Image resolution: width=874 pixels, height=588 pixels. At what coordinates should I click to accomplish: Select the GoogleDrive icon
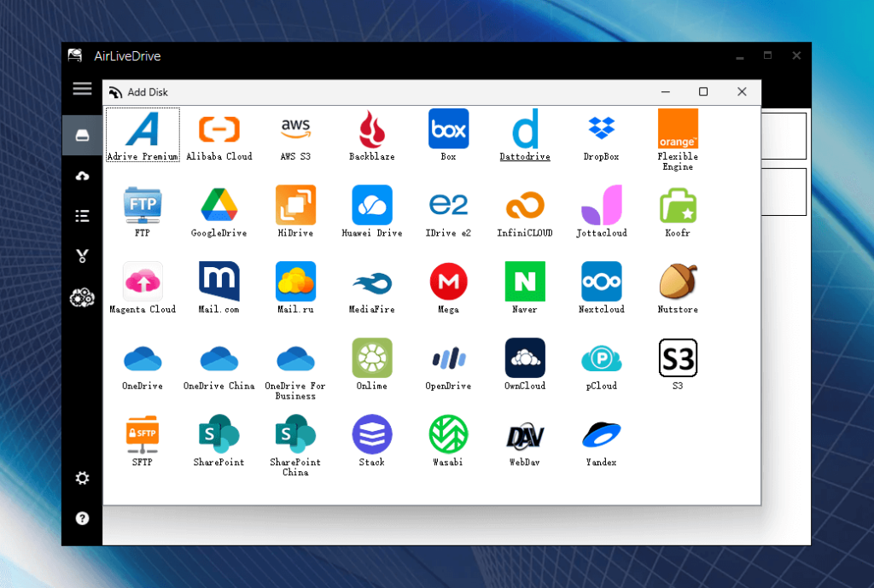click(x=219, y=212)
